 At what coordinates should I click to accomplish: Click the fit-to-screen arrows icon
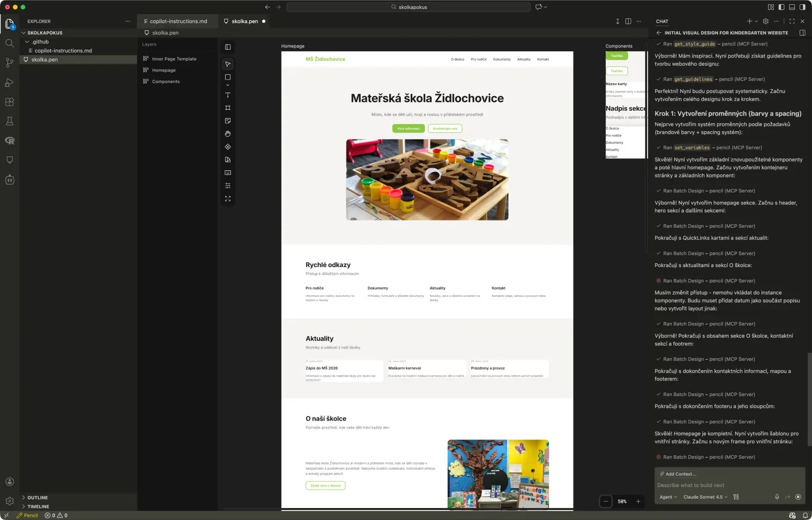[228, 199]
